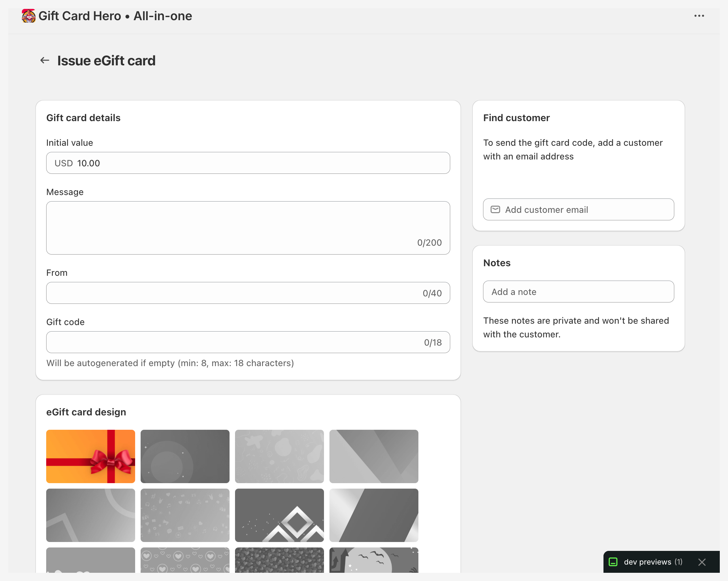Open the three-dots more options menu
The image size is (728, 581).
pos(699,16)
